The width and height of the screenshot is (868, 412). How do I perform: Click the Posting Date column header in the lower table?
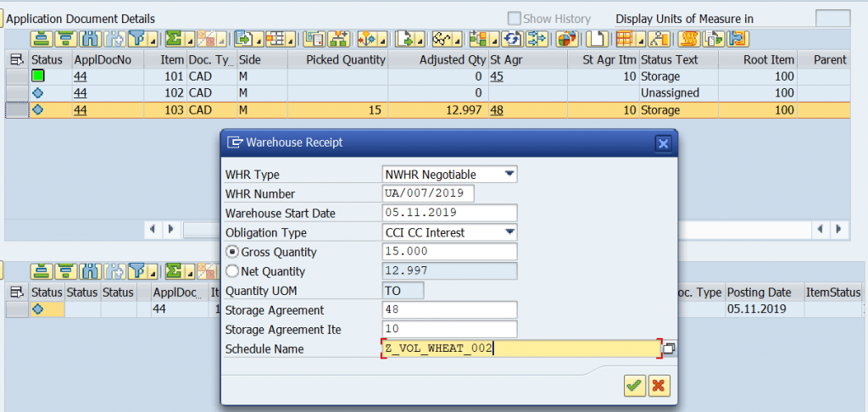click(x=764, y=292)
